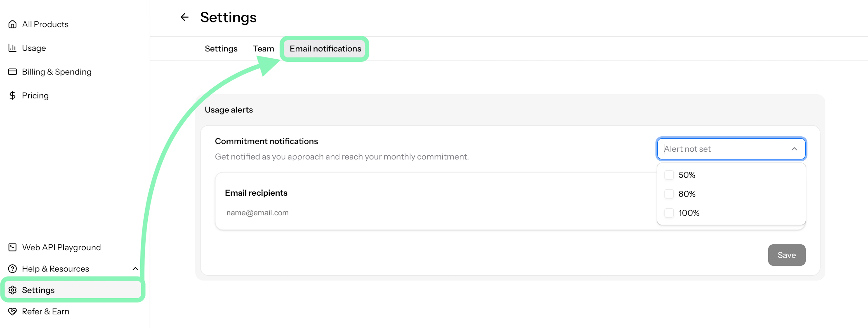Image resolution: width=868 pixels, height=328 pixels.
Task: Open the Alert not set dropdown
Action: point(731,149)
